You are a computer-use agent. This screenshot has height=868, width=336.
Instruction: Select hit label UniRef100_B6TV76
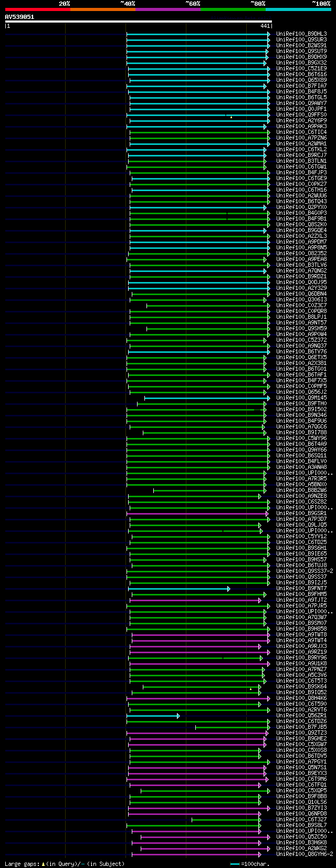pos(301,352)
